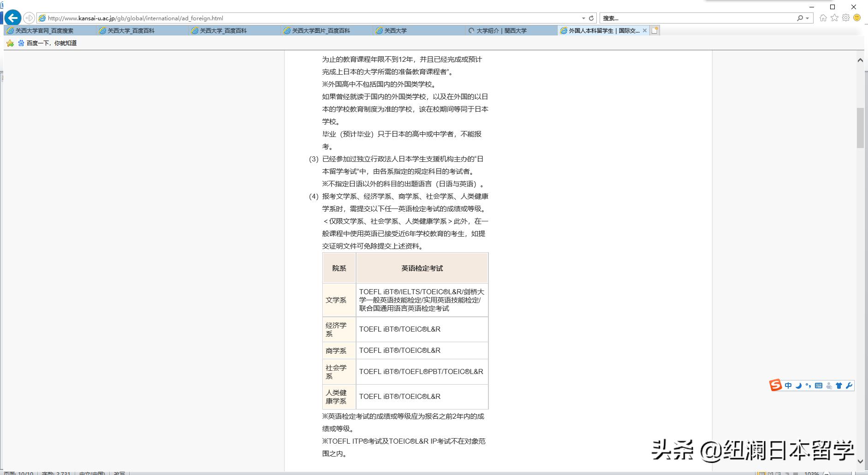Open the 百度一下，你就知道 favorites link

(51, 43)
